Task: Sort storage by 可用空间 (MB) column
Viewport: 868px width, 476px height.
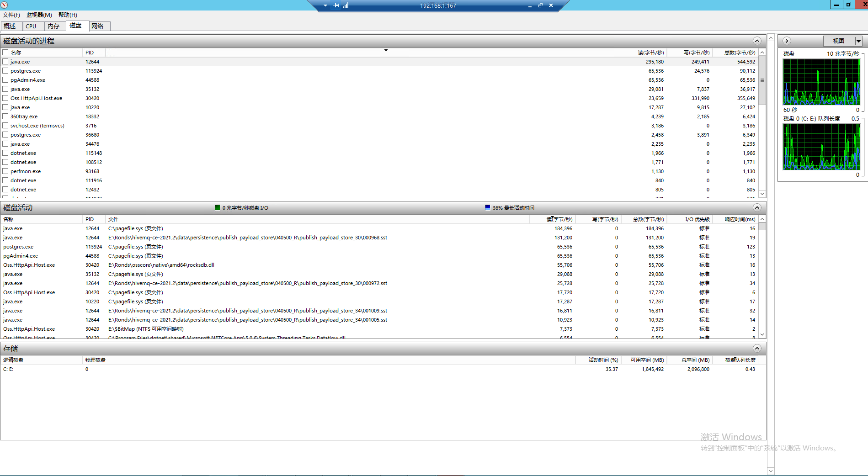Action: point(644,360)
